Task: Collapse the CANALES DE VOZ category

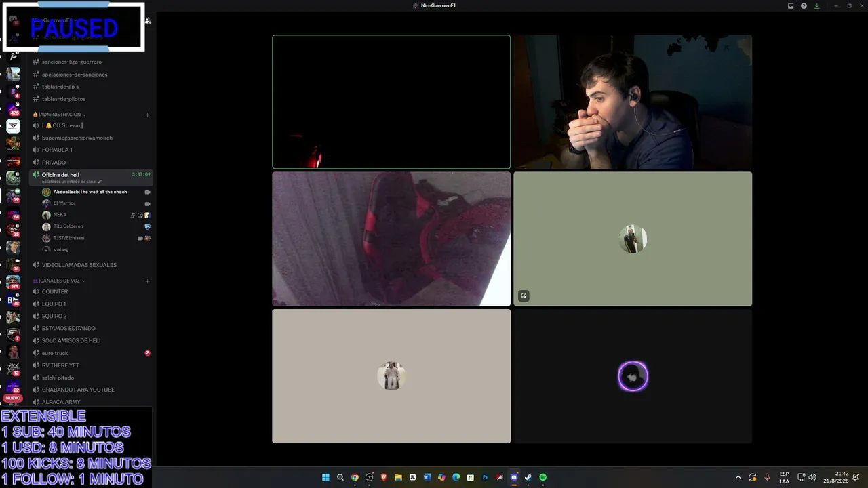Action: (59, 281)
